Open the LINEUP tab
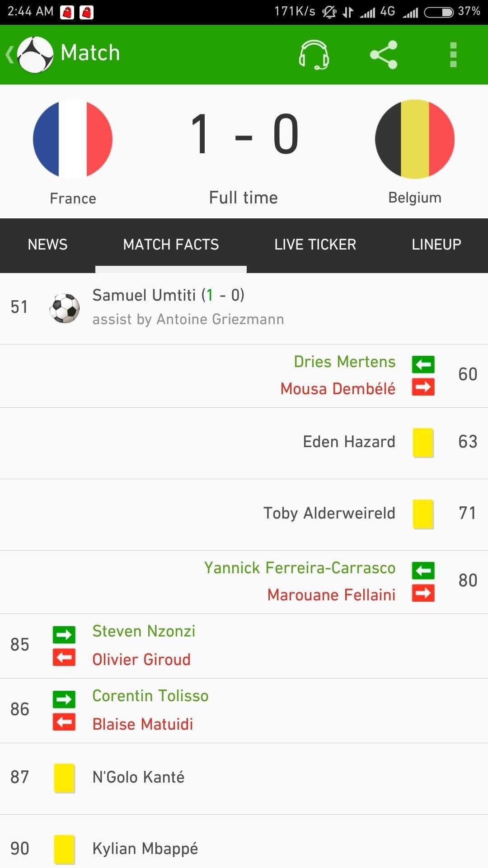The height and width of the screenshot is (868, 488). tap(436, 245)
